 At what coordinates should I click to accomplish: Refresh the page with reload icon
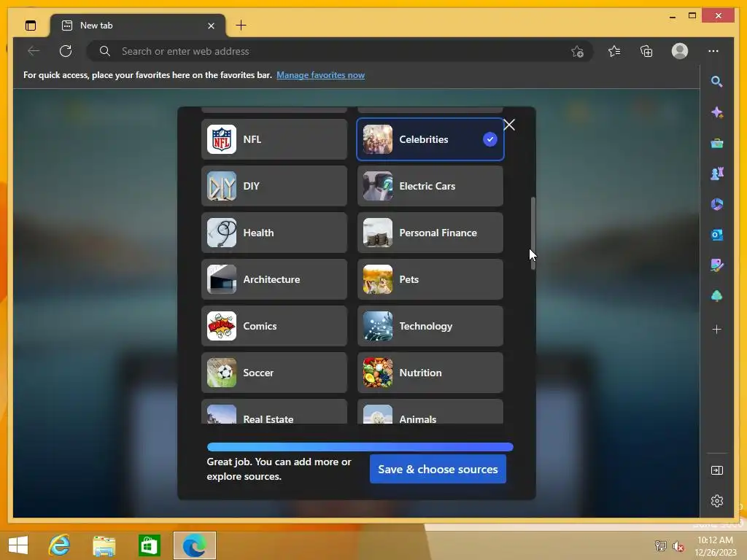pyautogui.click(x=66, y=51)
